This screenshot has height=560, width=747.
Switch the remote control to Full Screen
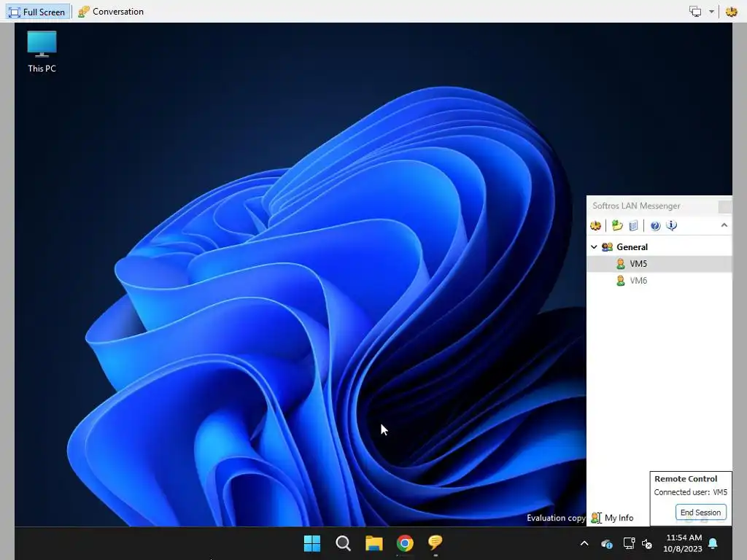click(37, 12)
